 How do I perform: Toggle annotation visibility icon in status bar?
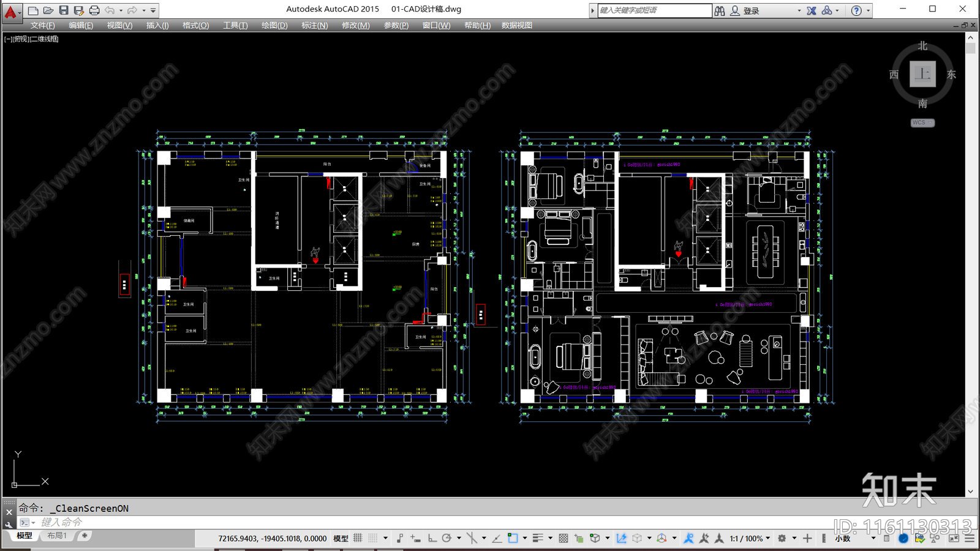point(689,538)
